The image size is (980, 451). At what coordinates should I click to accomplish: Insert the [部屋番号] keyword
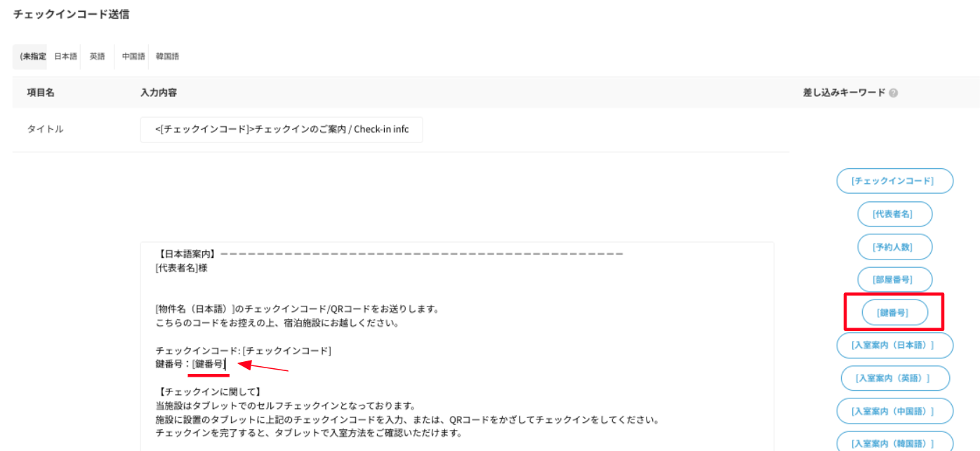[x=894, y=279]
